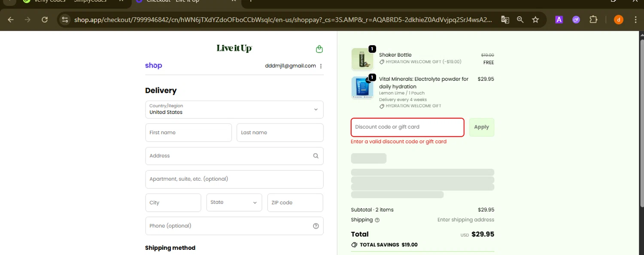This screenshot has width=644, height=255.
Task: Open the orange 'd' profile avatar
Action: (619, 19)
